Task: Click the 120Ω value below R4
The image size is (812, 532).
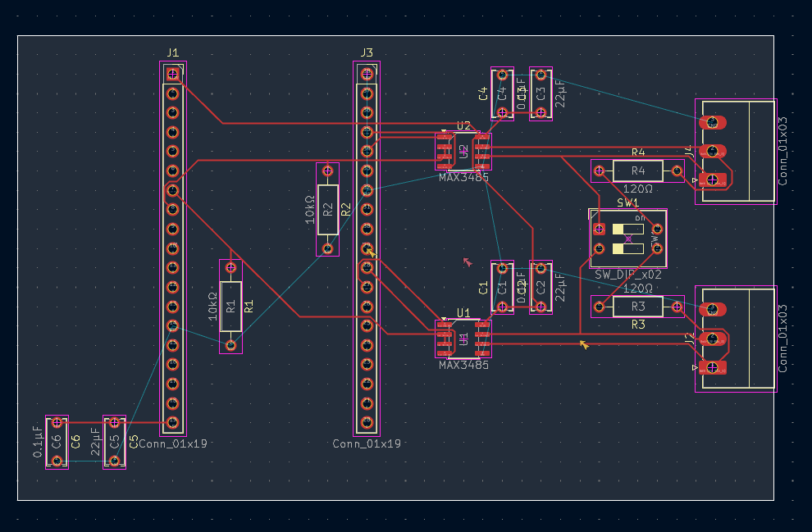Action: [637, 189]
